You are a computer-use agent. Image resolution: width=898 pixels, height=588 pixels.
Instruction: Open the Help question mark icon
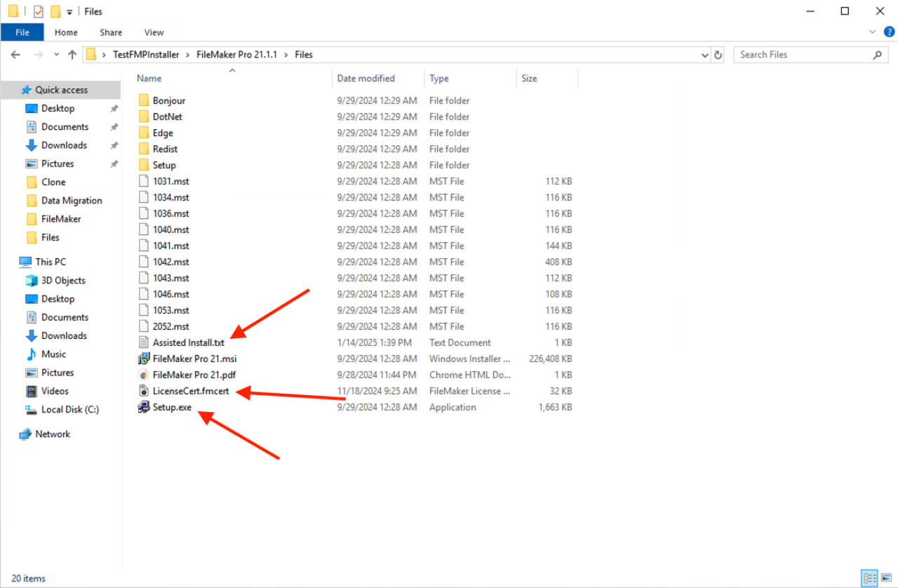point(889,32)
